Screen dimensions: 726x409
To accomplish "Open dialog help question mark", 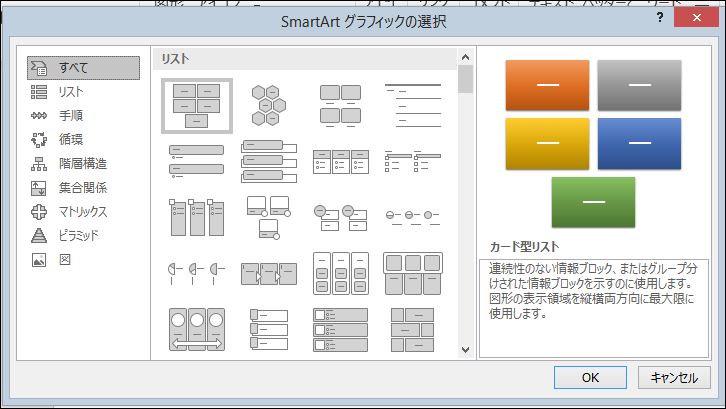I will (660, 17).
